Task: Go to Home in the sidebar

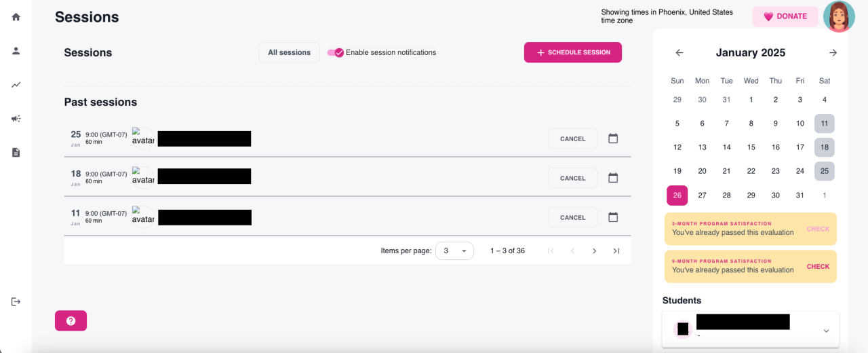Action: [16, 17]
